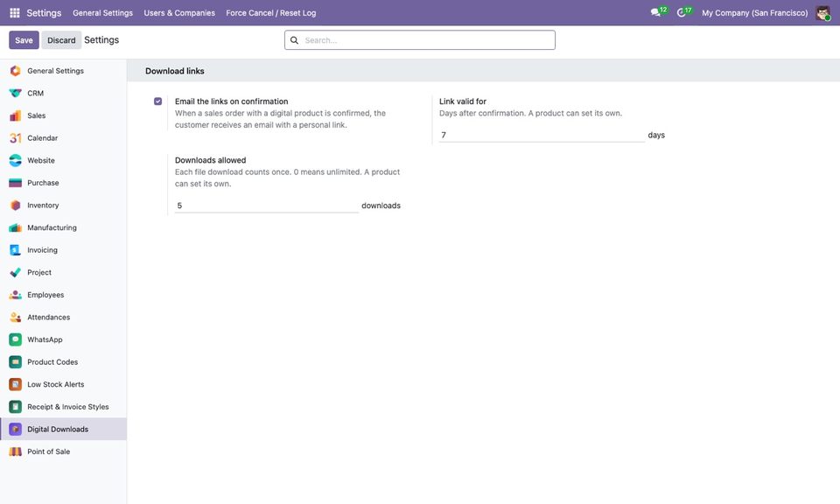Click the Inventory sidebar icon
This screenshot has height=504, width=840.
coord(16,205)
